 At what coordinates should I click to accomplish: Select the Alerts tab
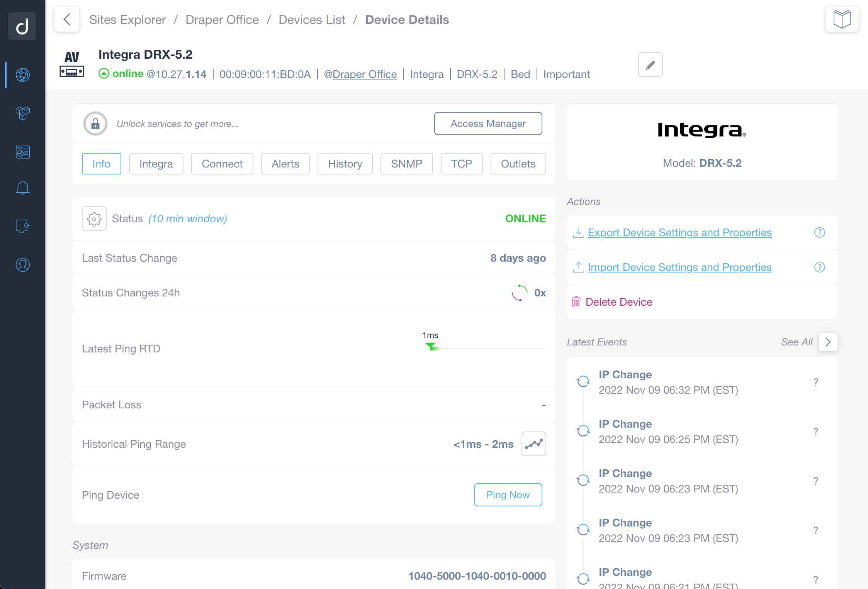[x=284, y=164]
